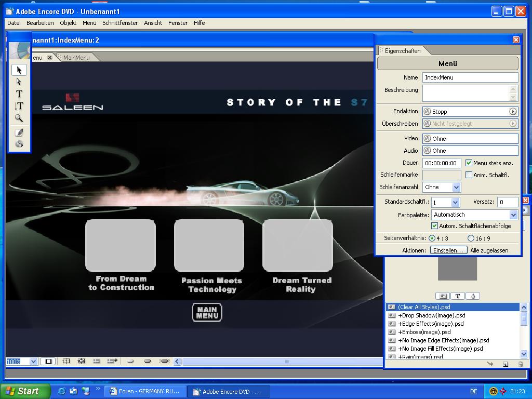Open the Fenster menu
The image size is (532, 399).
click(x=178, y=23)
